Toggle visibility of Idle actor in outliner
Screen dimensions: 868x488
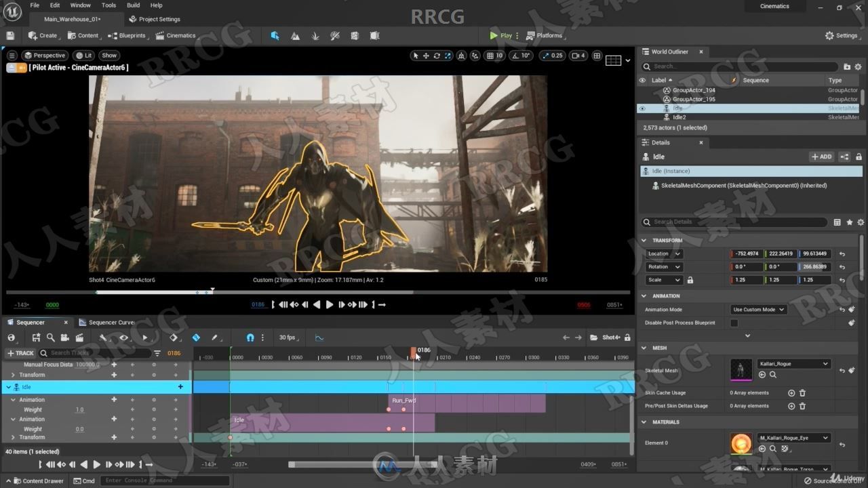coord(642,108)
